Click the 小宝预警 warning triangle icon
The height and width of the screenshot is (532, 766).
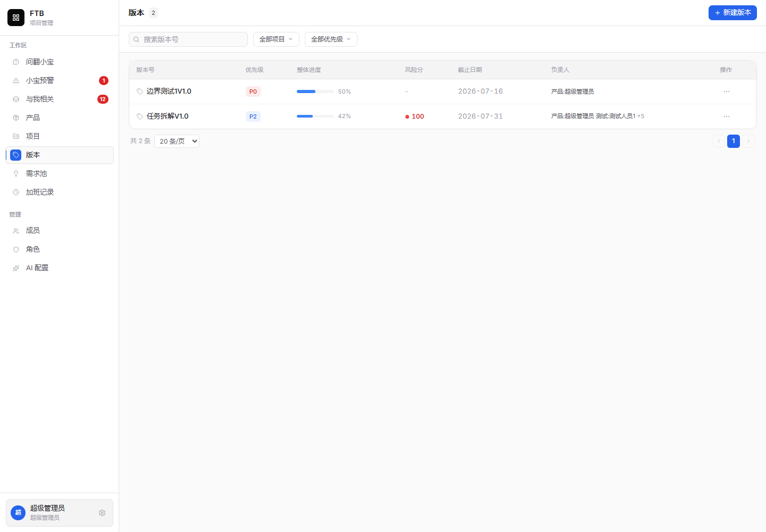[x=16, y=81]
